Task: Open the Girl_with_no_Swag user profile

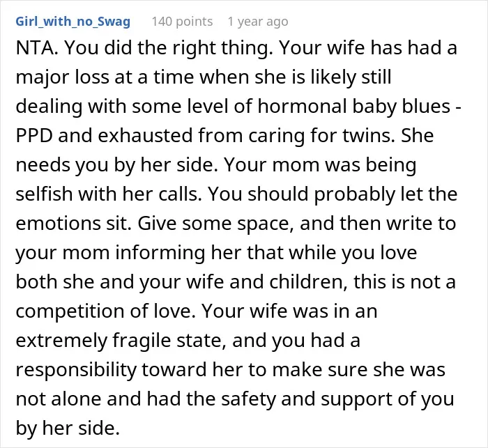Action: (73, 22)
